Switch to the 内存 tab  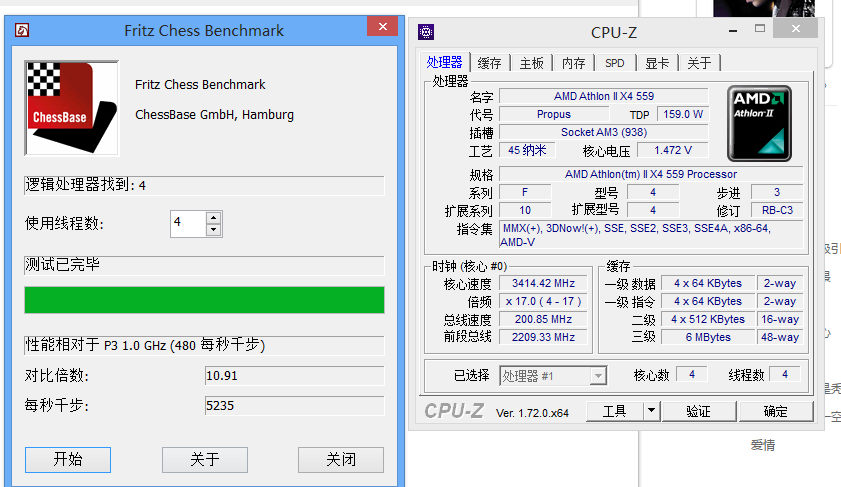pos(573,63)
